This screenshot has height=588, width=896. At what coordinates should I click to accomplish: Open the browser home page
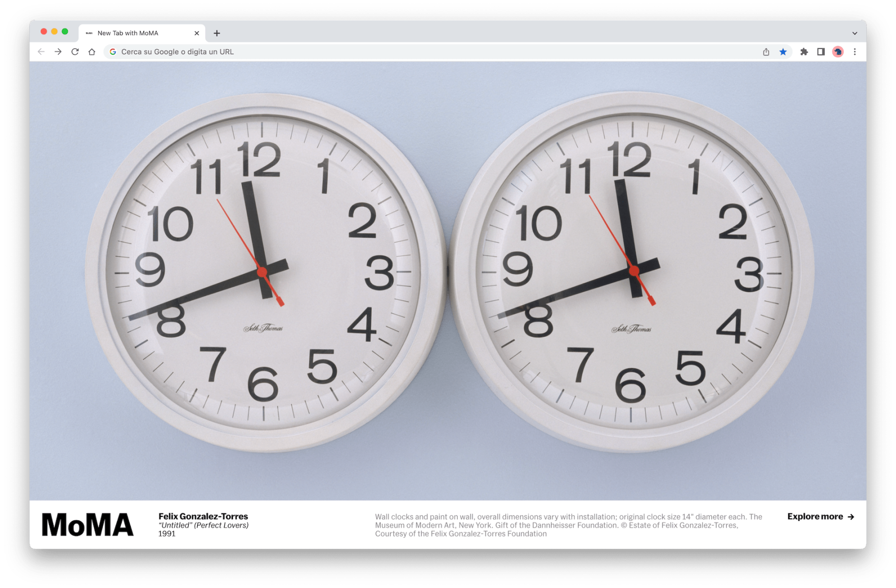(x=92, y=52)
